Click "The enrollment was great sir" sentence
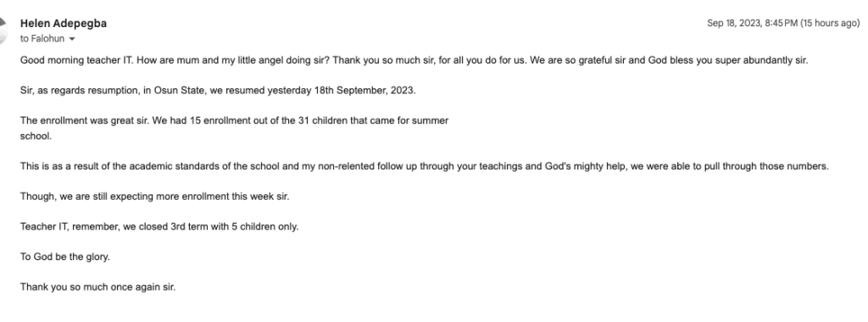 pyautogui.click(x=84, y=120)
